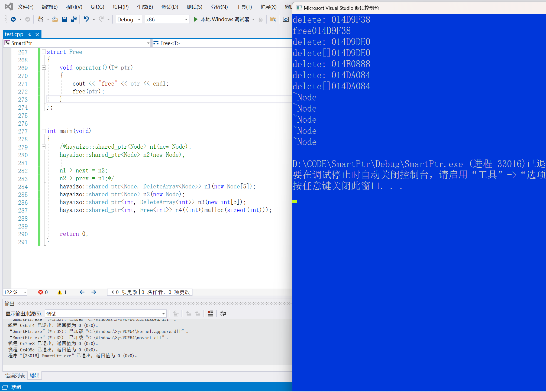Click the Clear All output icon

[210, 313]
